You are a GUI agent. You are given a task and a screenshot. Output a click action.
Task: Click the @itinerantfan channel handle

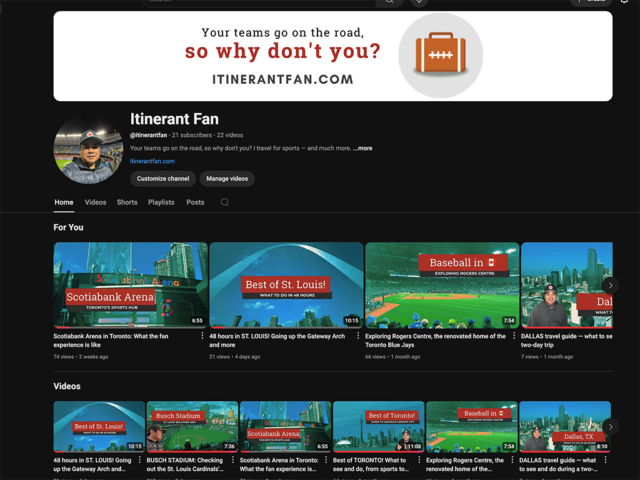148,135
